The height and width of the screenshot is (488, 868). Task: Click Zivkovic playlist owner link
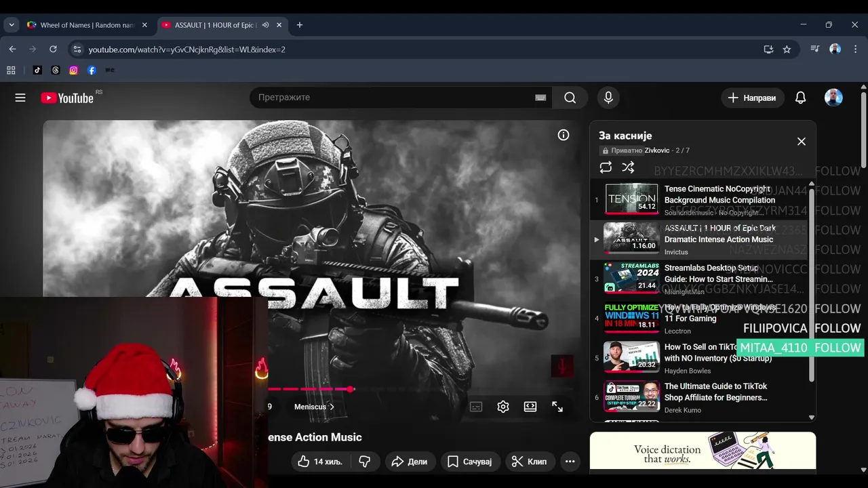click(x=657, y=150)
